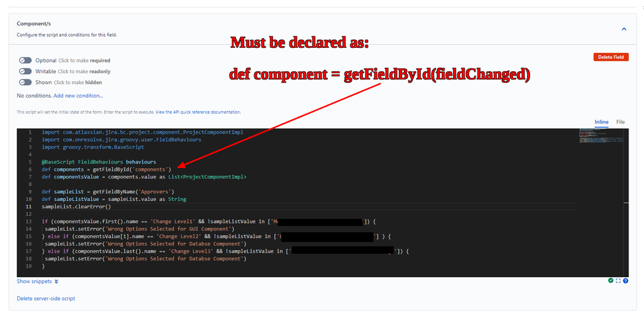Check the green script validation status icon
This screenshot has height=316, width=644.
[610, 280]
